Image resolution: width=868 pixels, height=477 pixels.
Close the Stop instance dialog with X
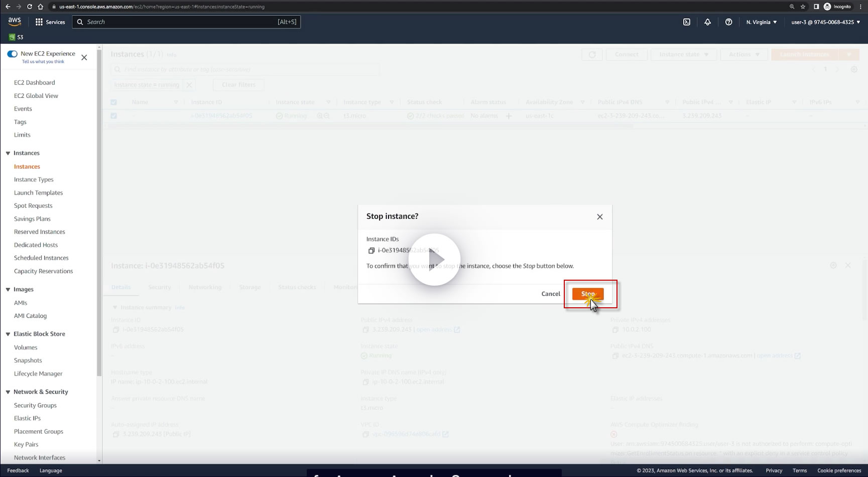click(600, 217)
